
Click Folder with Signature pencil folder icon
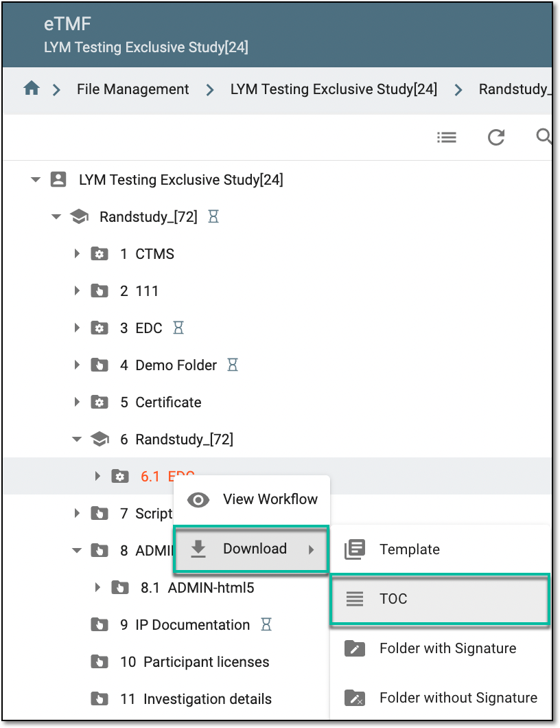(x=355, y=648)
